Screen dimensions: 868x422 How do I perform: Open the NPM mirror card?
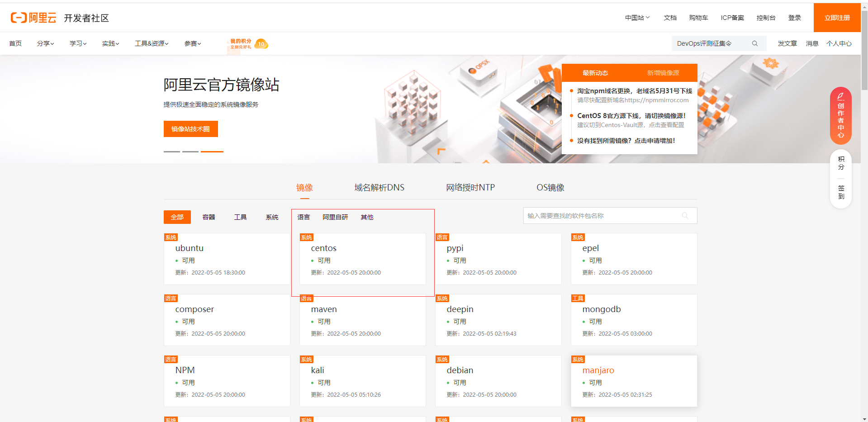(227, 381)
